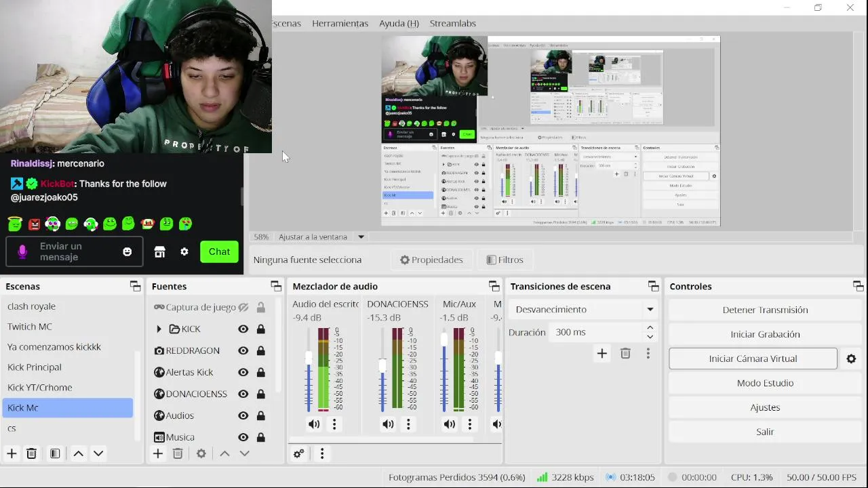This screenshot has width=868, height=488.
Task: Open DONACIOENSS channel options dots
Action: (x=408, y=424)
